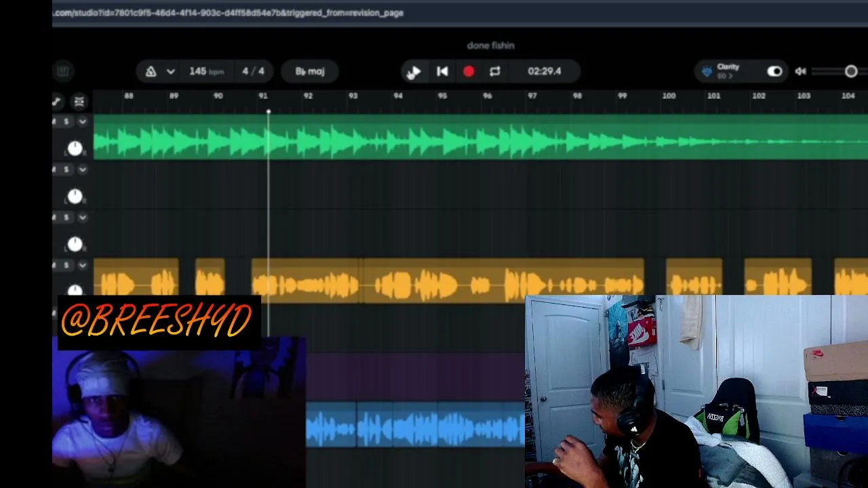Click the project title done fishin
This screenshot has height=488, width=868.
coord(490,45)
